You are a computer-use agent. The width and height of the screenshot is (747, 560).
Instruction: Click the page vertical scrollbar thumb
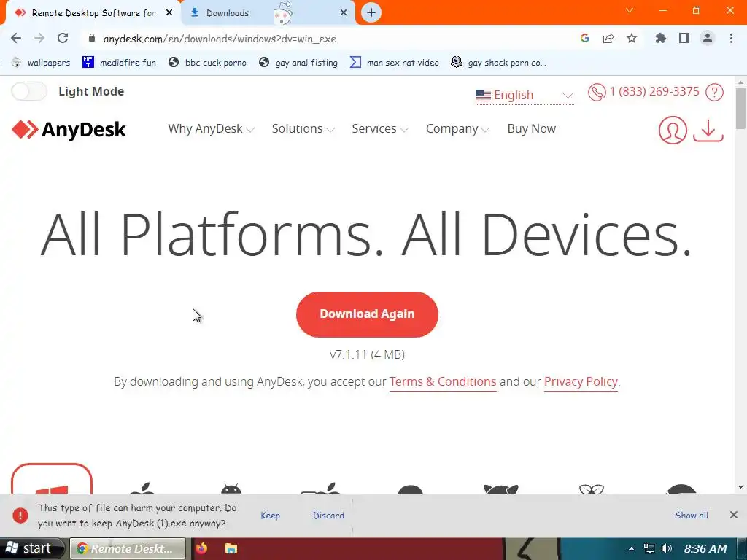tap(740, 109)
